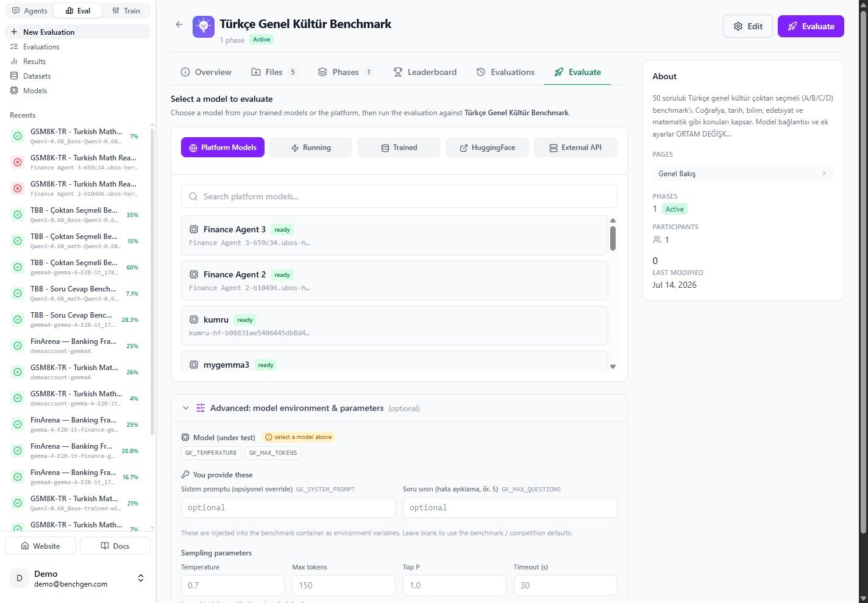Choose the HuggingFace model source
The image size is (868, 603).
(487, 148)
